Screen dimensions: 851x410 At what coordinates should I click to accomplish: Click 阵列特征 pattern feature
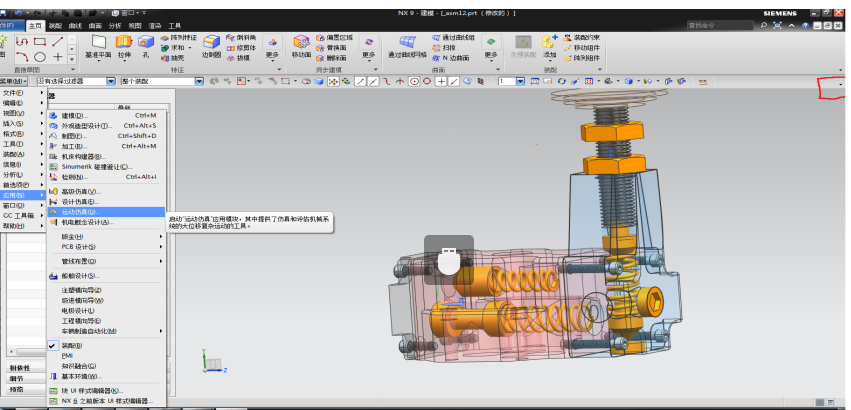coord(179,38)
